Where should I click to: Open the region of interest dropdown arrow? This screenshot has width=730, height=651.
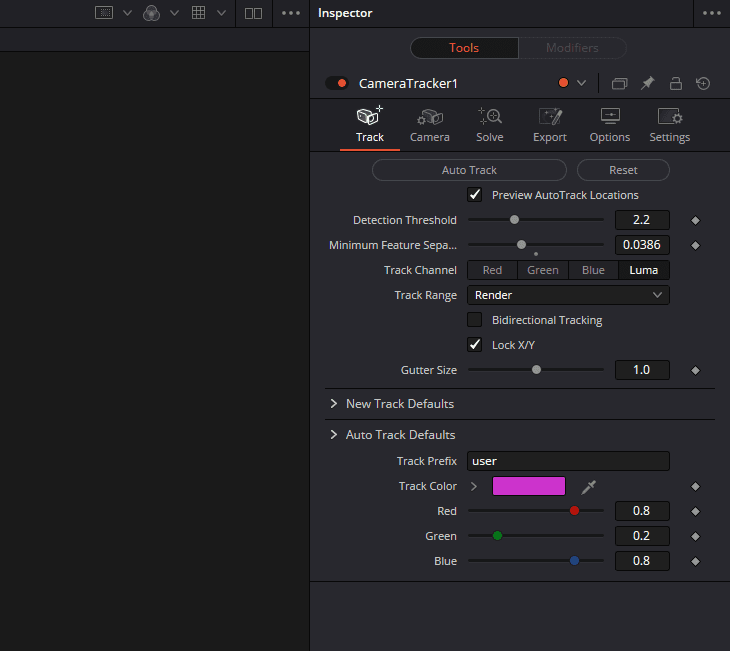(x=127, y=13)
